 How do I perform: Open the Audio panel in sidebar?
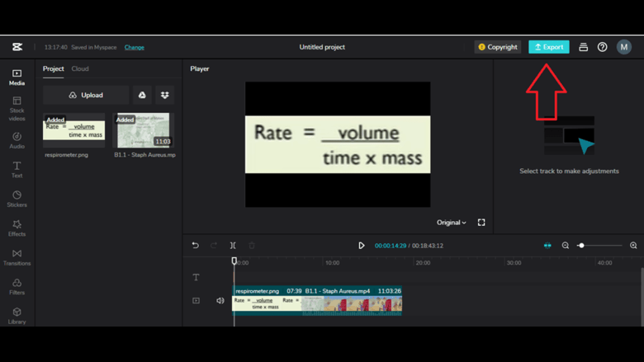[17, 140]
